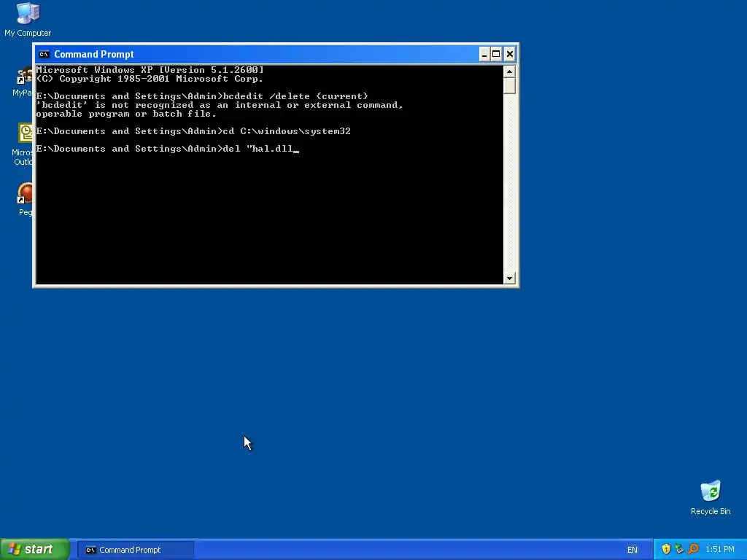Click the Command Prompt title bar text
Image resolution: width=747 pixels, height=560 pixels.
tap(94, 54)
